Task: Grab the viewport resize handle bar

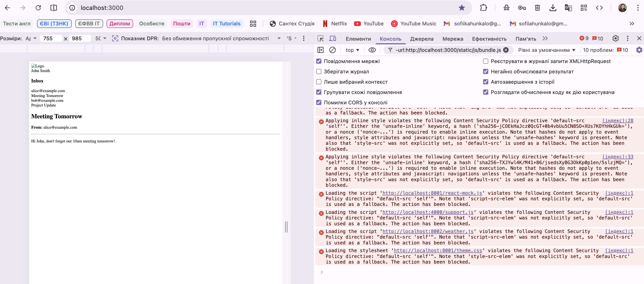Action: (286, 227)
